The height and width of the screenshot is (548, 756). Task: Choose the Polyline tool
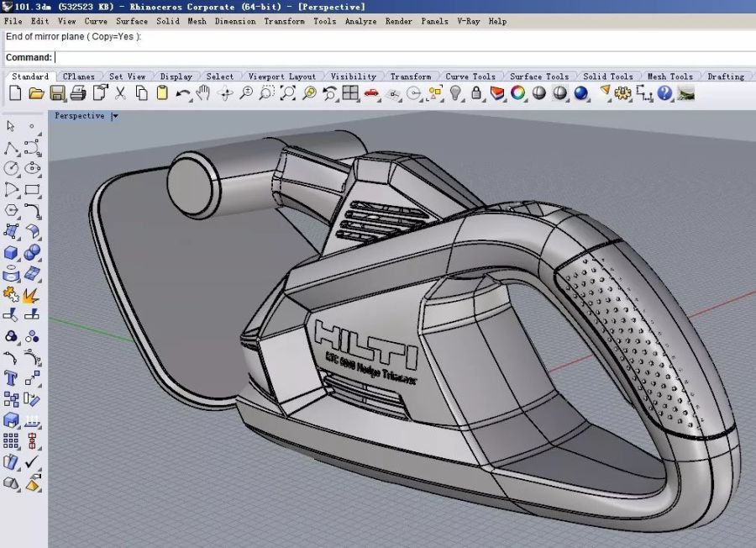point(12,149)
